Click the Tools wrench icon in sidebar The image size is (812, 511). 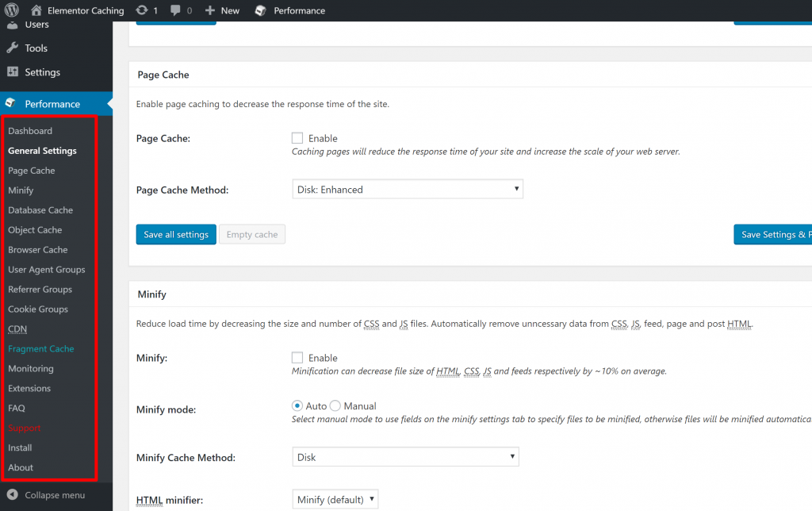point(13,48)
